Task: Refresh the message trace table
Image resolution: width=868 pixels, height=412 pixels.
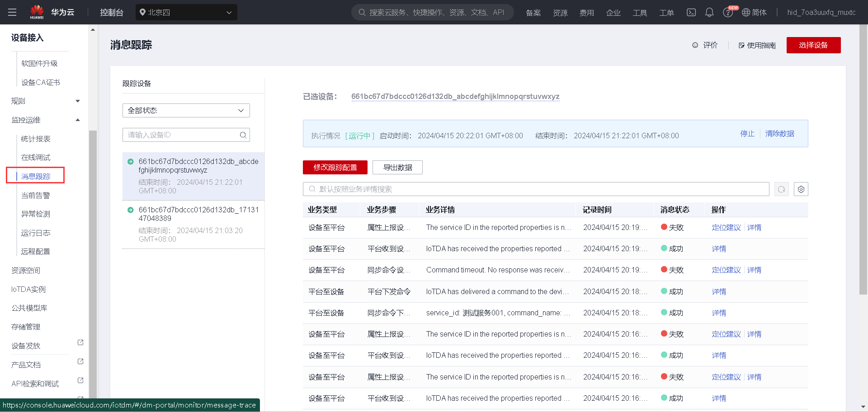Action: [x=782, y=189]
